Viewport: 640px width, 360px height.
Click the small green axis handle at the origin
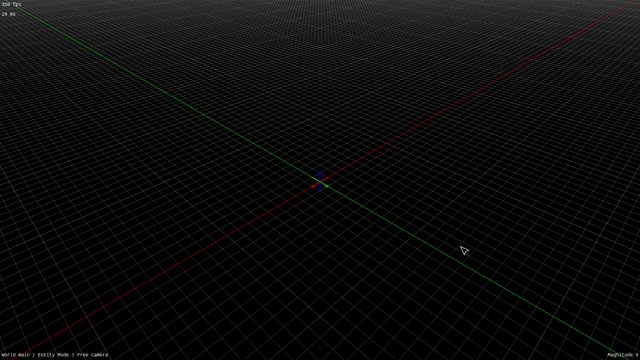click(327, 186)
